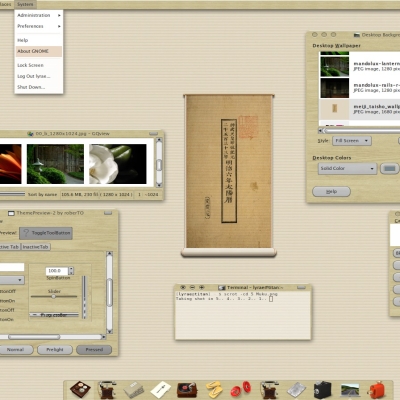Click the red kettle icon in the dock
The width and height of the screenshot is (400, 400).
377,389
